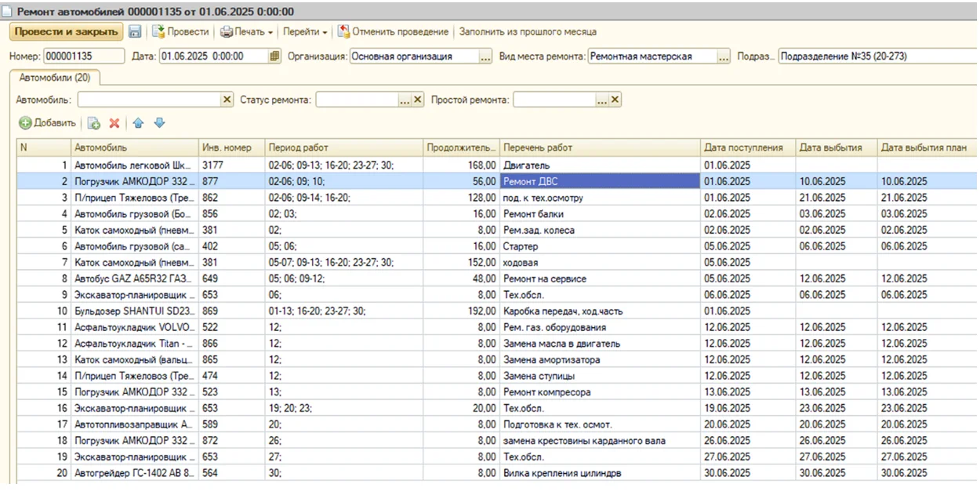This screenshot has width=980, height=495.
Task: Click the copy row icon
Action: [x=93, y=123]
